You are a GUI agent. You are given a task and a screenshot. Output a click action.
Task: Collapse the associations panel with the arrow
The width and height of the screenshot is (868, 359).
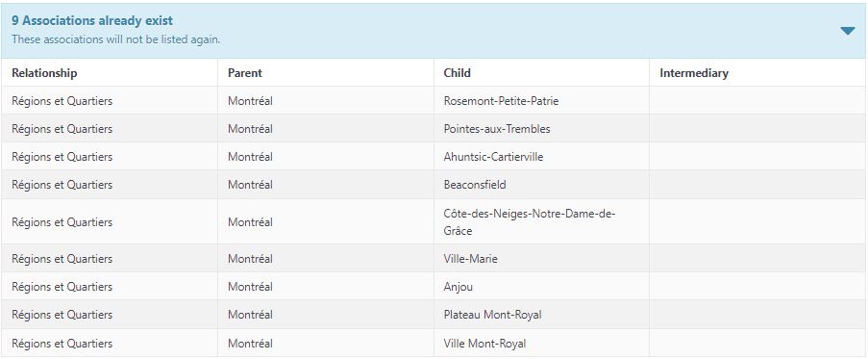847,31
